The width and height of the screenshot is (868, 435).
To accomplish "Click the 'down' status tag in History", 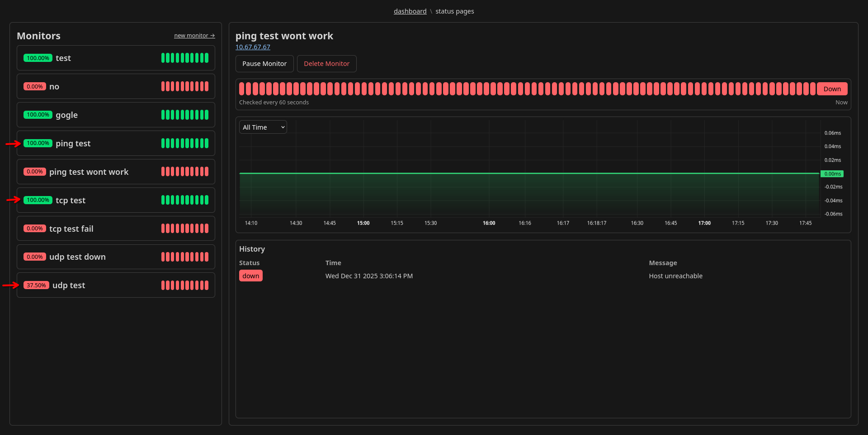I will (x=251, y=276).
